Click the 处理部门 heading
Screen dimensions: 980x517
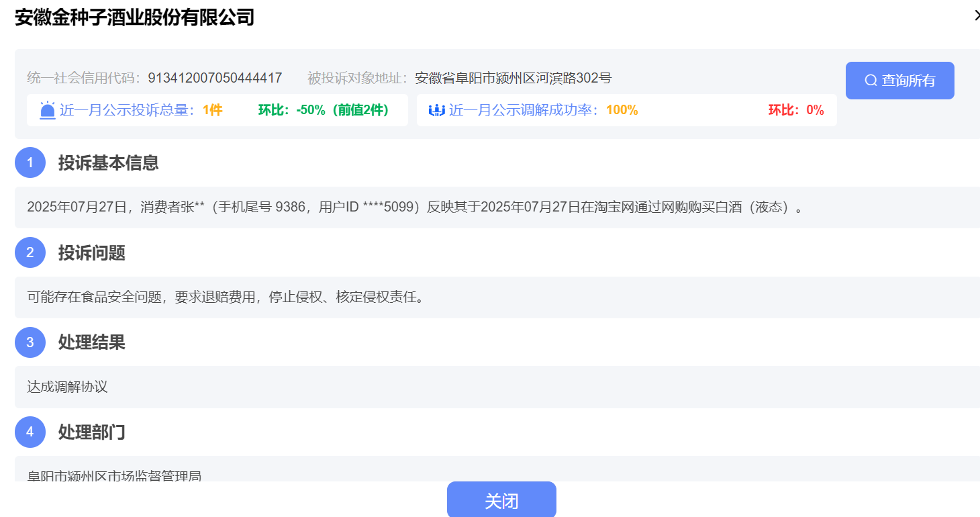(91, 432)
